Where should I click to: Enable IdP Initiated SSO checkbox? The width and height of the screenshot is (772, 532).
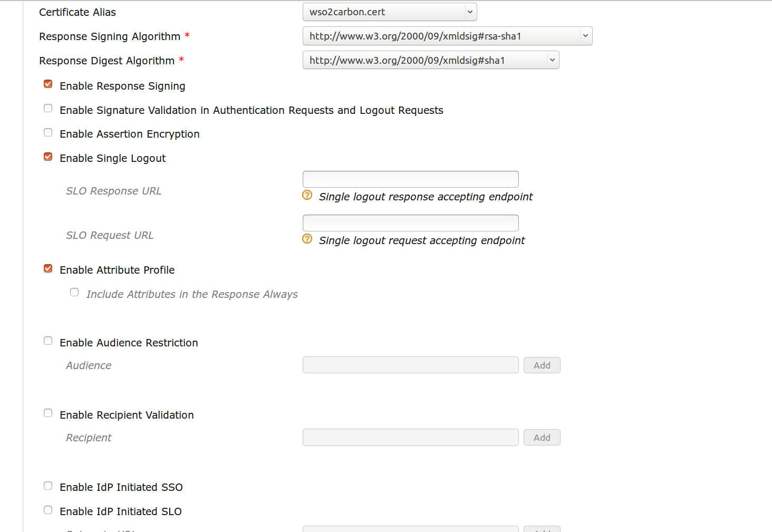[x=48, y=486]
